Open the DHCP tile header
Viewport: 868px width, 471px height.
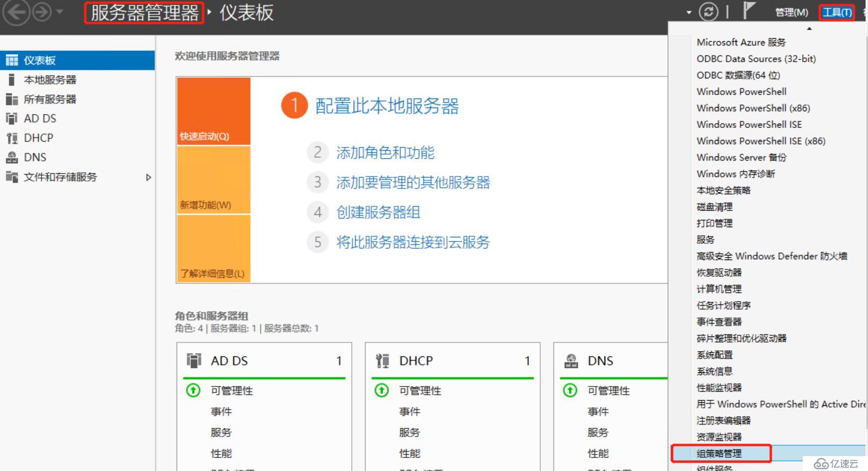coord(452,360)
